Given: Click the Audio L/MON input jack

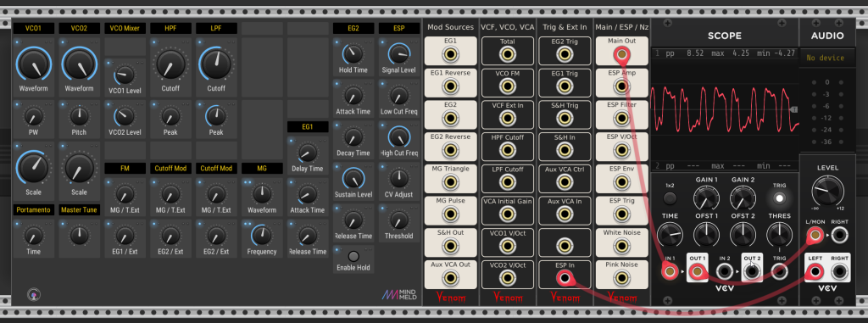Looking at the screenshot, I should tap(815, 236).
